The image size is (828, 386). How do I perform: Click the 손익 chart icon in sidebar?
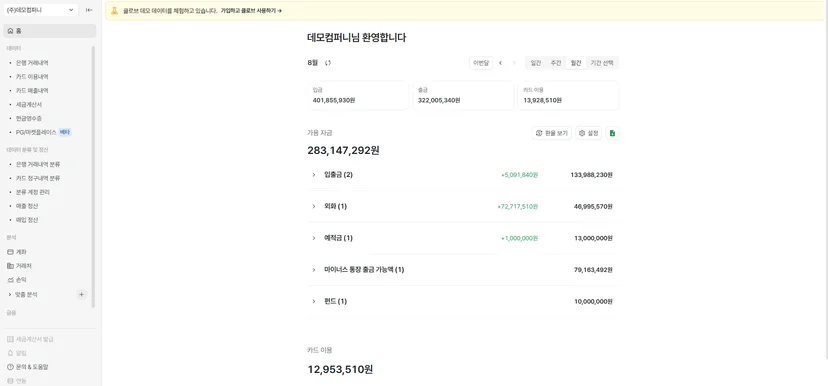10,280
